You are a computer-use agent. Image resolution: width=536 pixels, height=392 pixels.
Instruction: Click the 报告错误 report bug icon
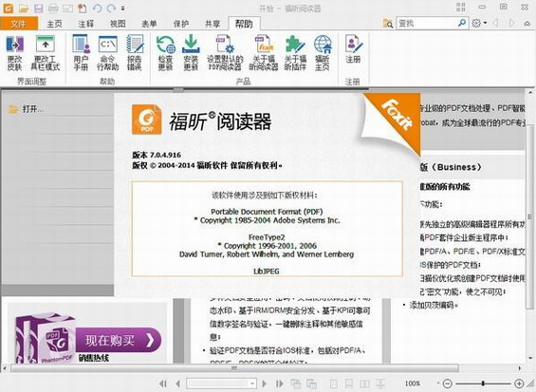pyautogui.click(x=135, y=52)
